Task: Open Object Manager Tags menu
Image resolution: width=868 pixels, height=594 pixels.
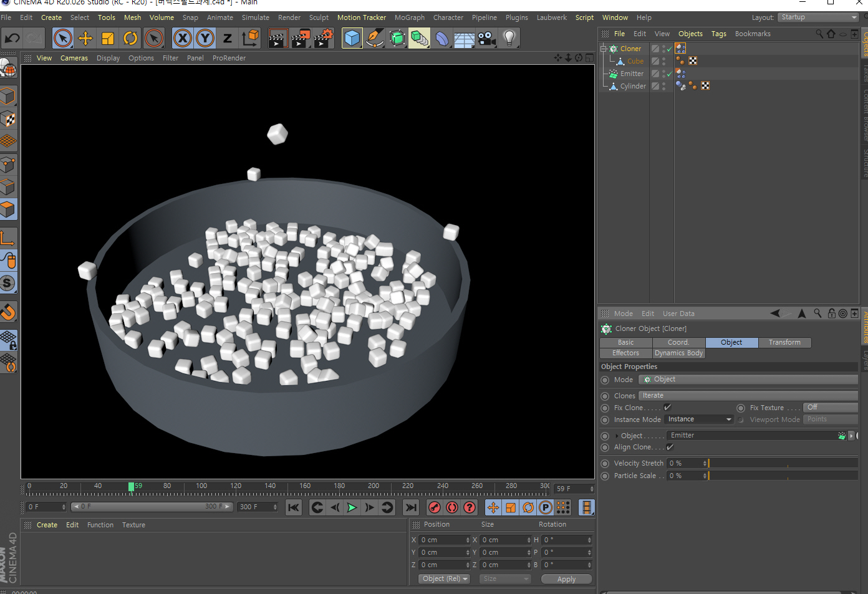Action: point(719,34)
